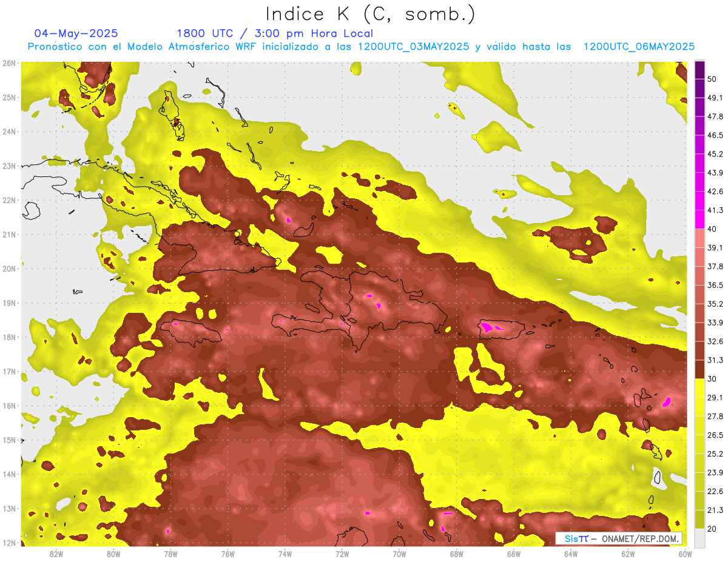
Task: Click the longitude label "82W"
Action: coord(56,554)
